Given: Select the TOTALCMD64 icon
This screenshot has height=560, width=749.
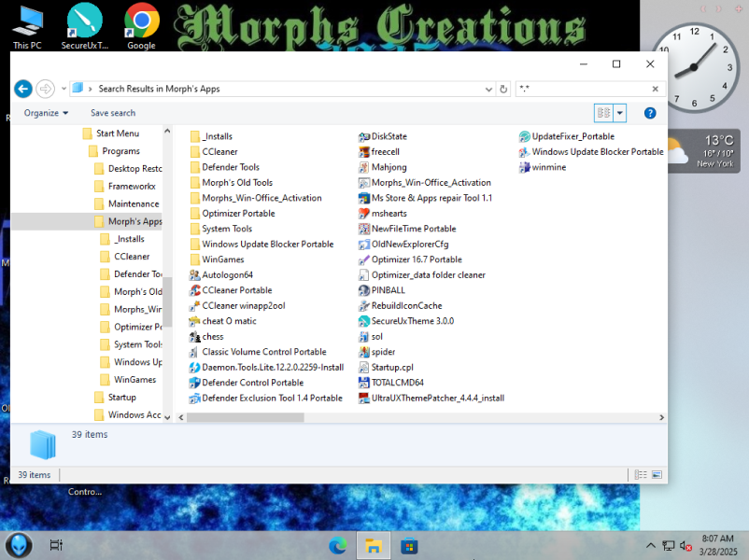Looking at the screenshot, I should click(364, 383).
